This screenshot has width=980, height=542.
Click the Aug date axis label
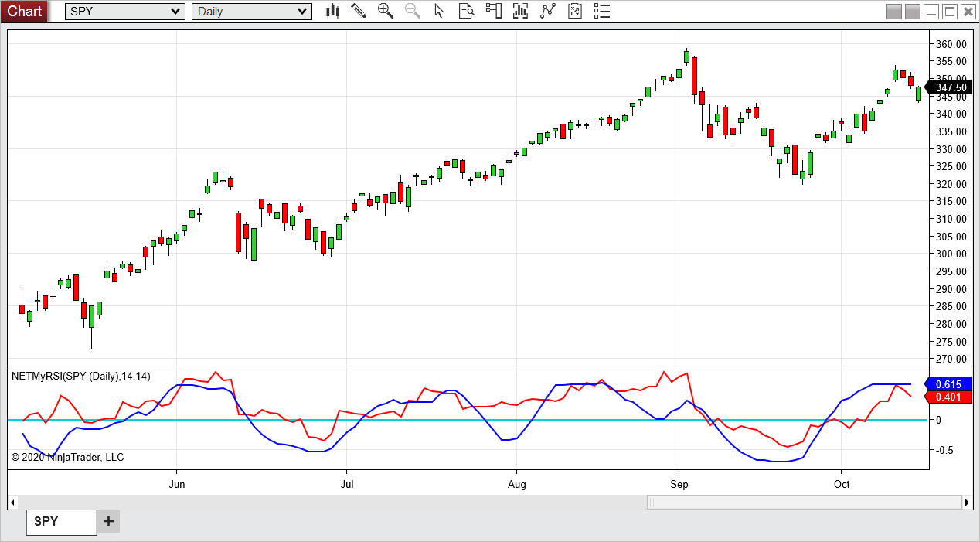coord(516,484)
